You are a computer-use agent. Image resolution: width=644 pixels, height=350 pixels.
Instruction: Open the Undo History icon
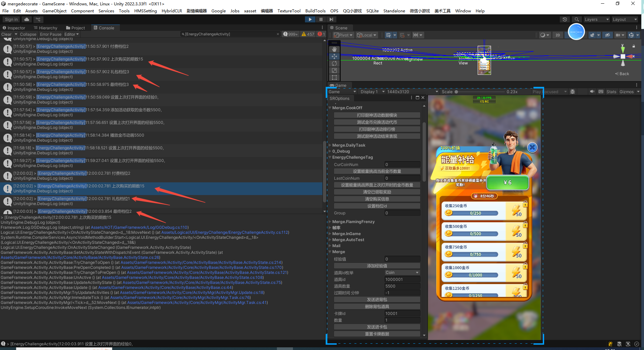565,19
